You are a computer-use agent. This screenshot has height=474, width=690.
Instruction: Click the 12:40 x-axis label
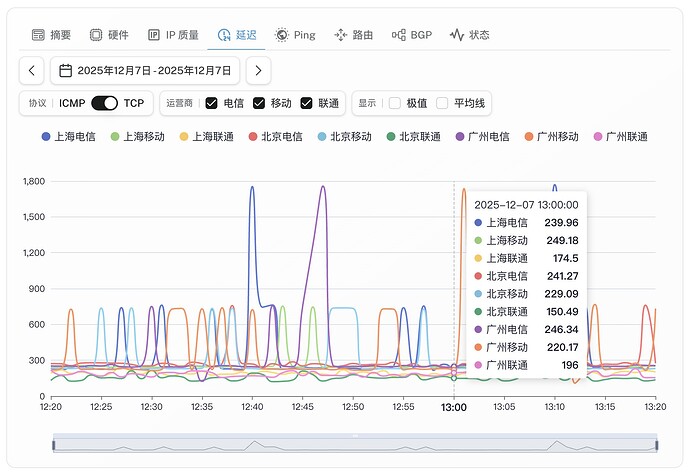tap(252, 407)
